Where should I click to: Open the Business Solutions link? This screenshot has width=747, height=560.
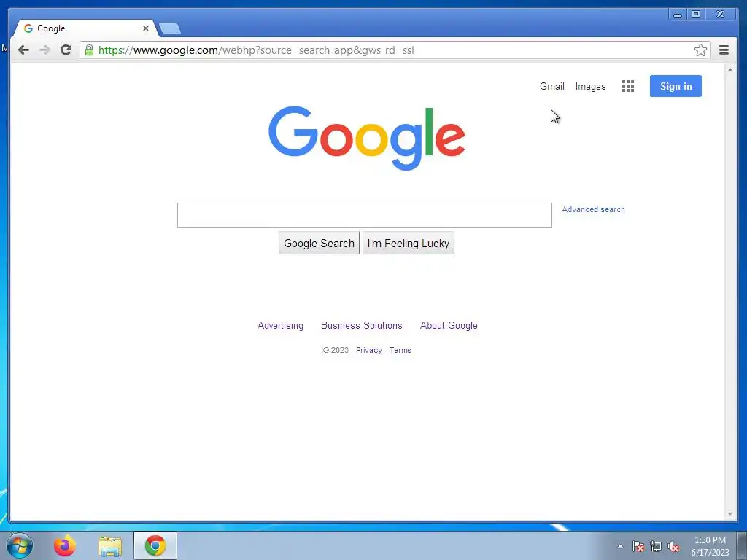362,326
